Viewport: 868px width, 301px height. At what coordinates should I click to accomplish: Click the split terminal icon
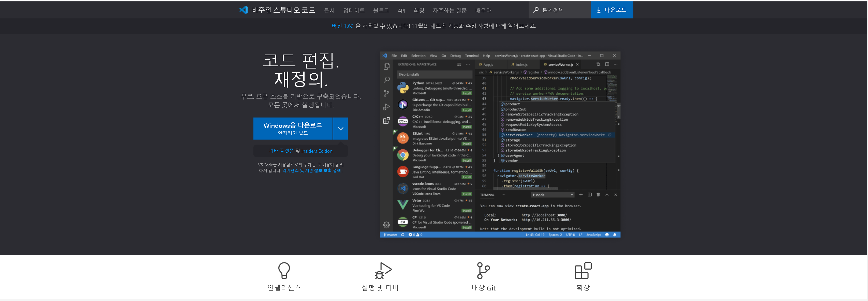click(x=590, y=195)
